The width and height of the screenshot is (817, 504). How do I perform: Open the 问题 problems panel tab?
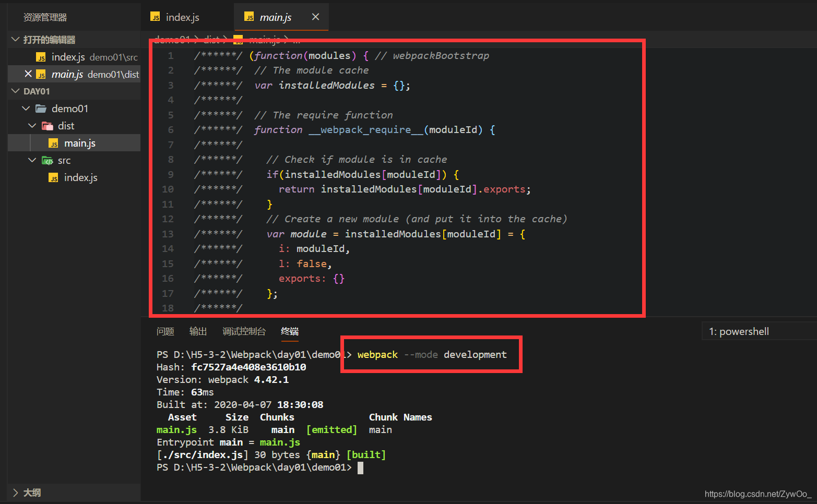[x=165, y=331]
